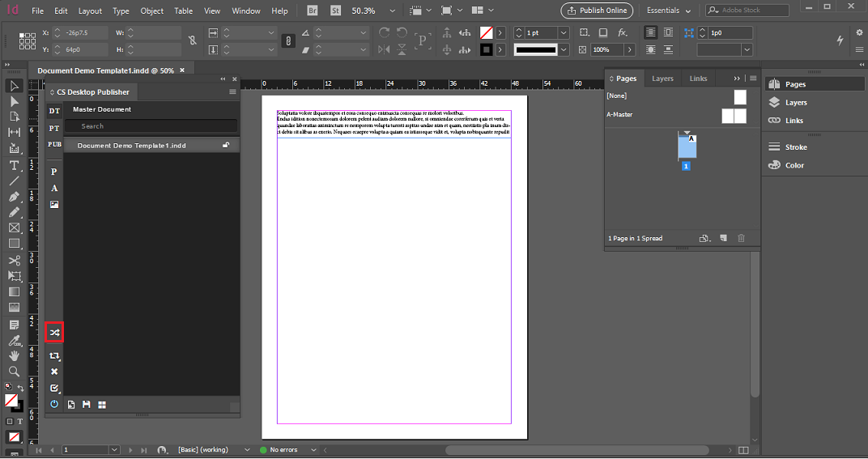Select the Eyedropper tool
The width and height of the screenshot is (868, 459).
(x=15, y=341)
